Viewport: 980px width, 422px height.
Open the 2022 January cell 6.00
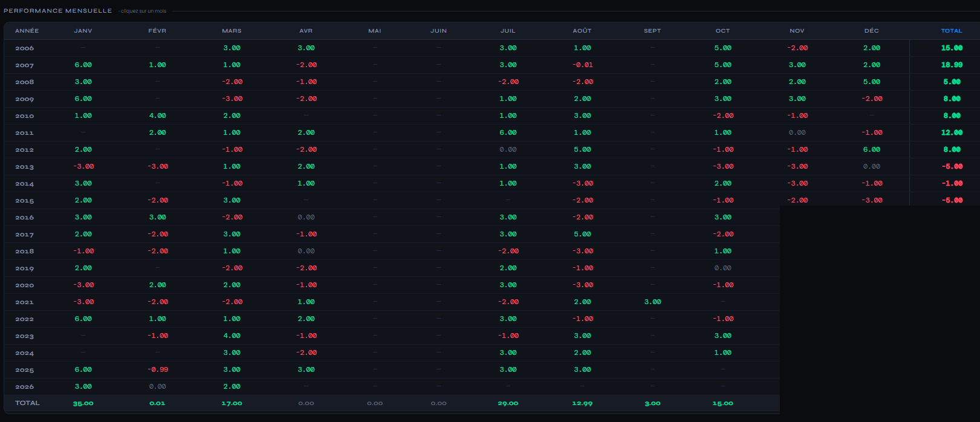click(x=83, y=319)
